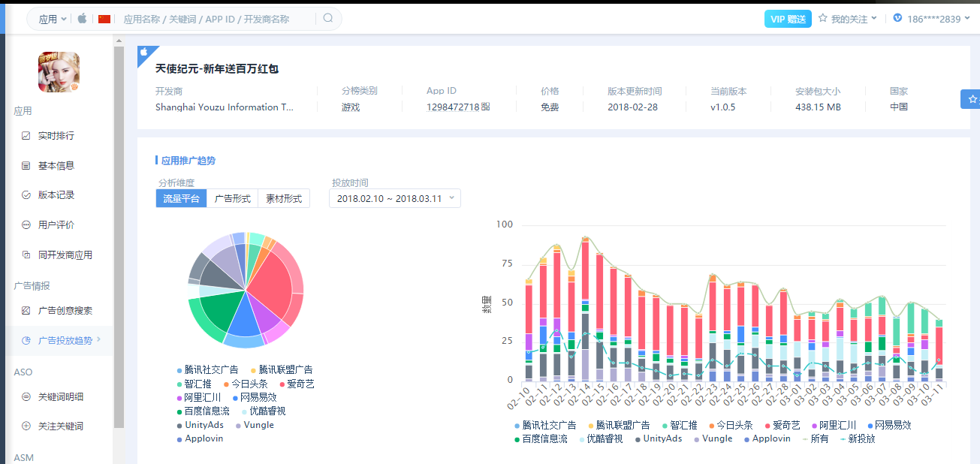980x464 pixels.
Task: Toggle 爱奇艺 in pie chart legend
Action: pos(296,384)
